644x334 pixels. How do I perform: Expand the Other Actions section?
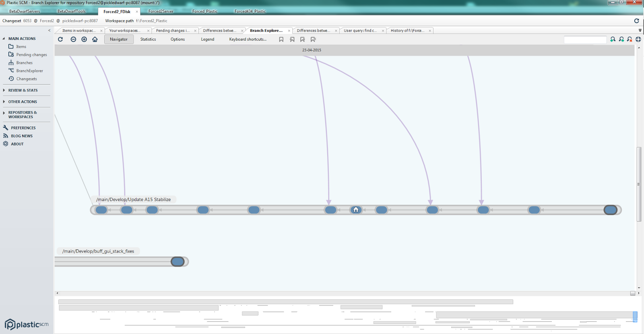pyautogui.click(x=4, y=102)
